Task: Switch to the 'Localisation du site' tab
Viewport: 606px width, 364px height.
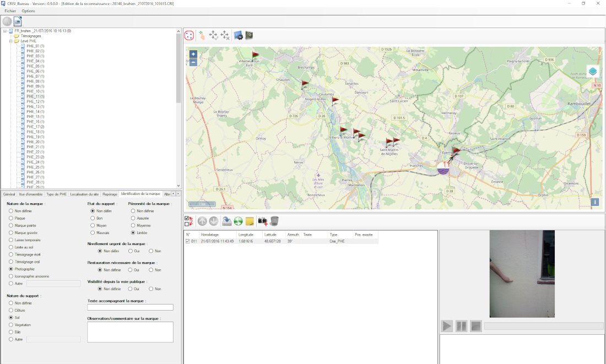Action: (84, 194)
